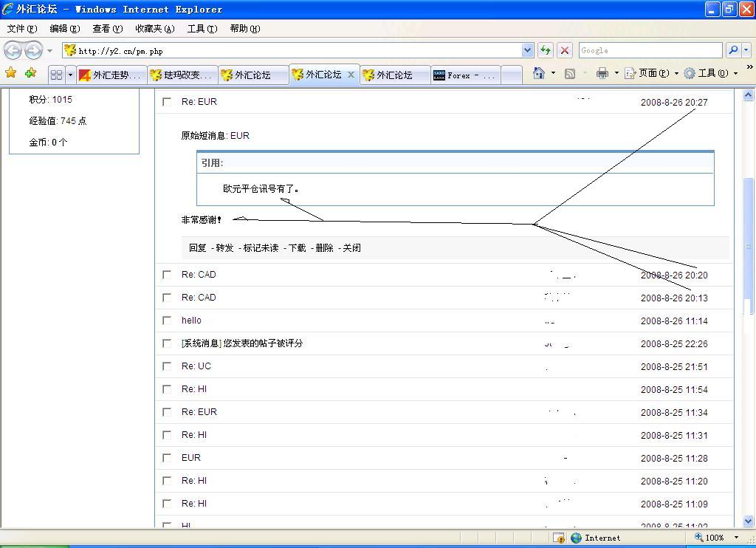Click the vertical scrollbar thumb
Image resolution: width=756 pixels, height=548 pixels.
pos(749,246)
